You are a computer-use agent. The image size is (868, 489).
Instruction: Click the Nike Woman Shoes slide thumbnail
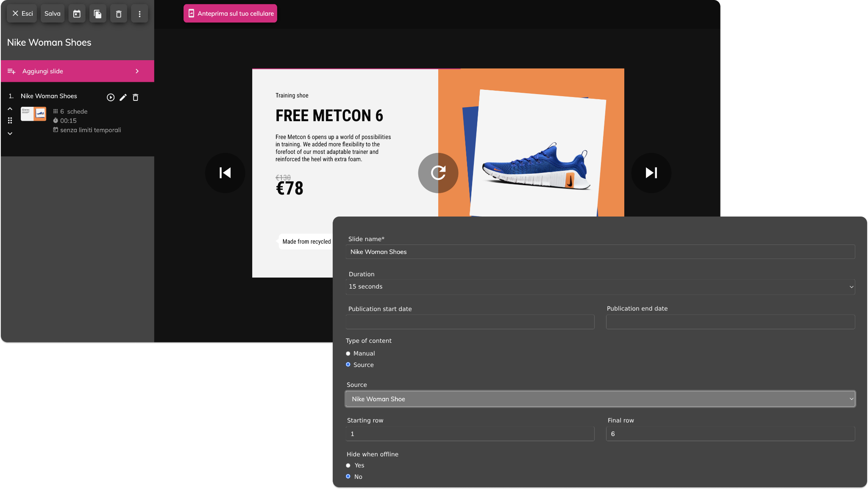coord(33,114)
